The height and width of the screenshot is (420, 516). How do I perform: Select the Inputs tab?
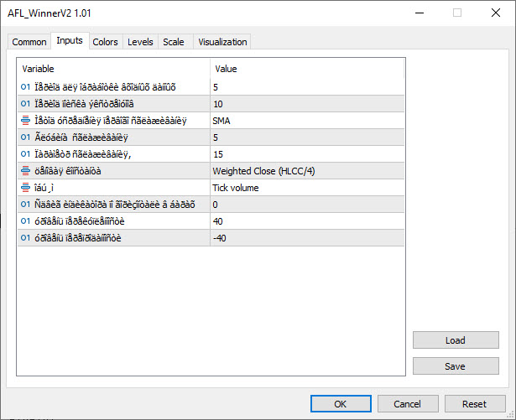[x=70, y=41]
